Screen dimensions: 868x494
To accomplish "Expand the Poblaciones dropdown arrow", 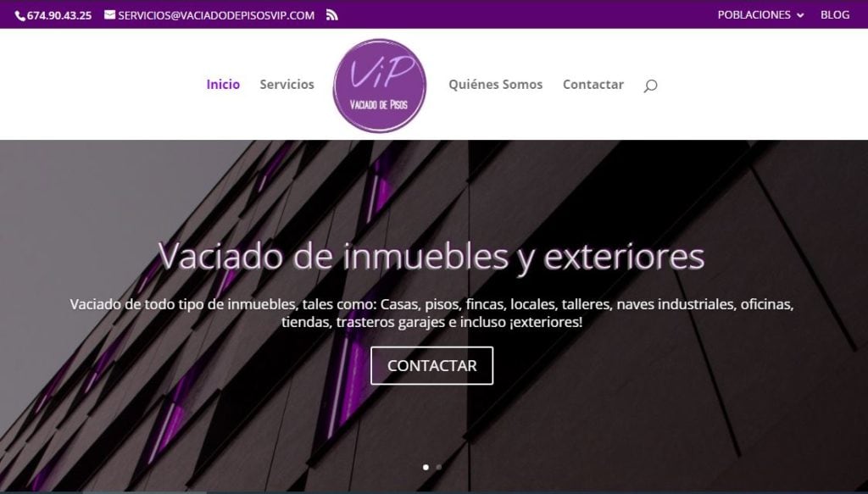I will 800,15.
